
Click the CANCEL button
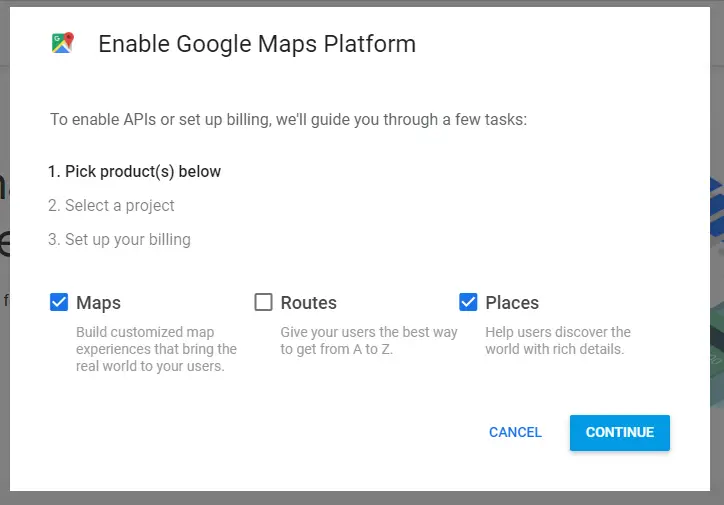coord(515,432)
